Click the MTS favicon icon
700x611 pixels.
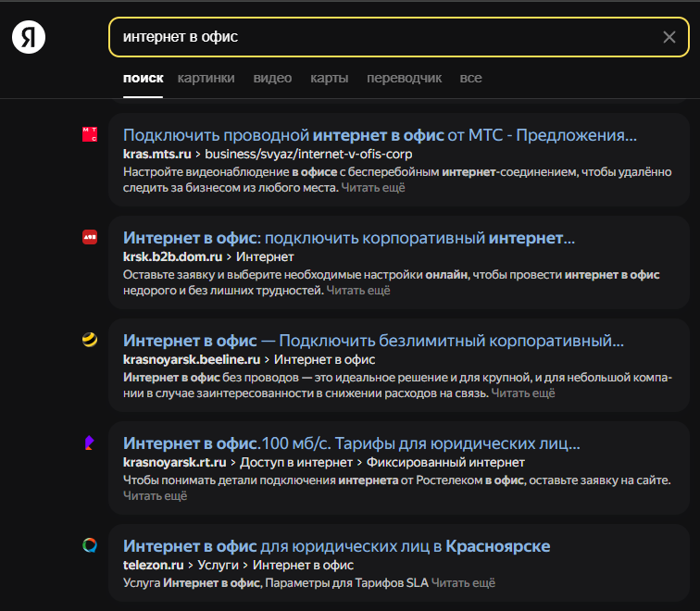[x=90, y=135]
